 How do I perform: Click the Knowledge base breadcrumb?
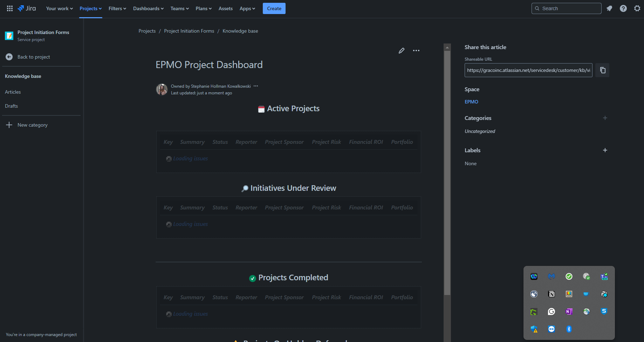(x=240, y=31)
